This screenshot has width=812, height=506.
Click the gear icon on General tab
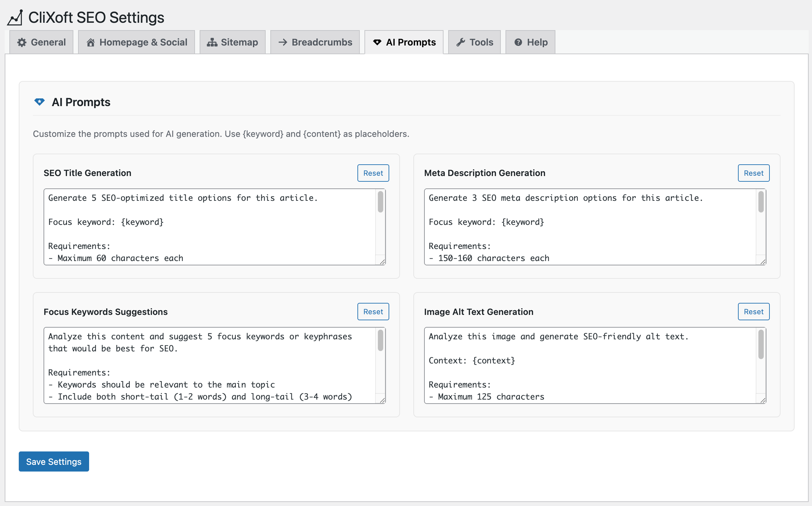[22, 43]
